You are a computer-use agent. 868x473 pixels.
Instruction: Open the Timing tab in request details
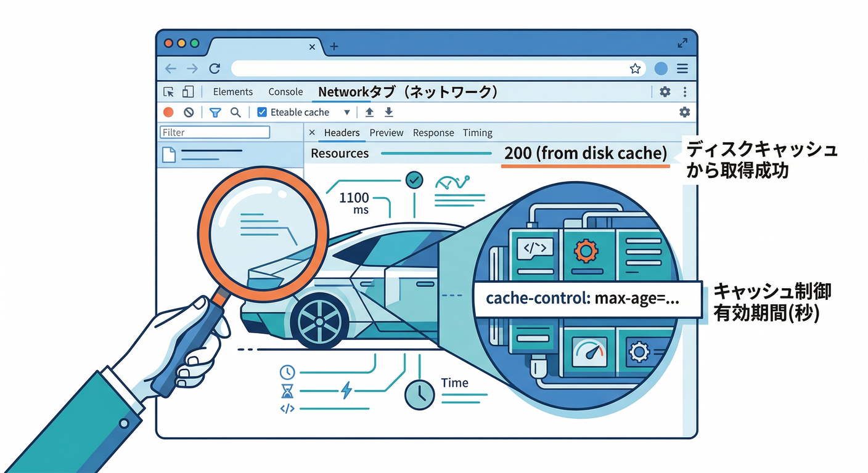[x=477, y=132]
